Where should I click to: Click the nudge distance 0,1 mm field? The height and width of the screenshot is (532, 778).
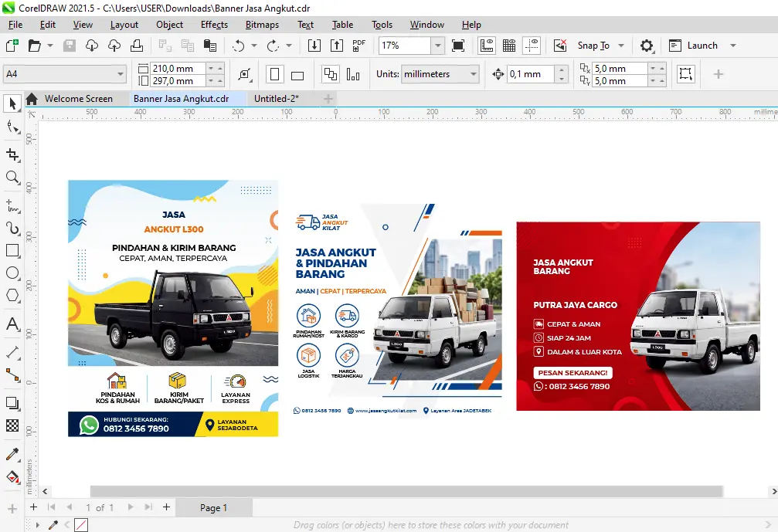531,74
